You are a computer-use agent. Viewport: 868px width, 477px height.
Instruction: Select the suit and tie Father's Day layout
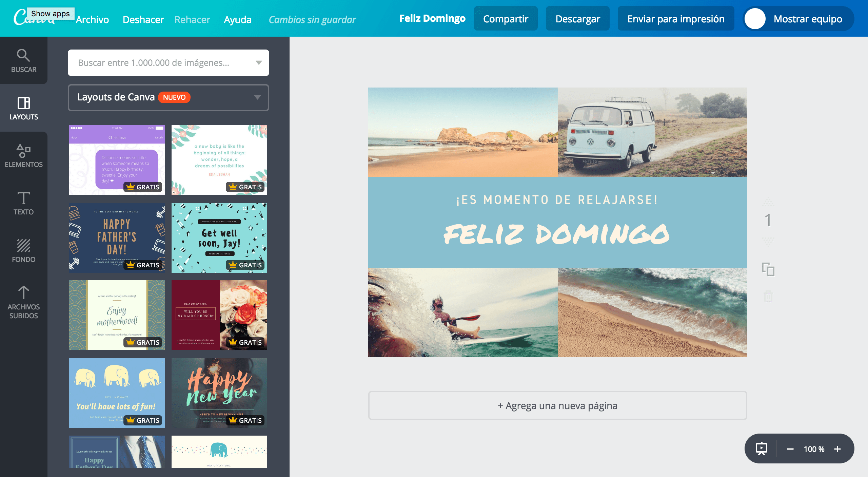[117, 452]
